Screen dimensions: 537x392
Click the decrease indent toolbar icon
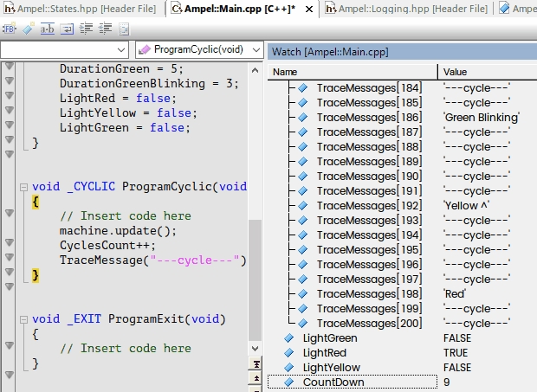(x=105, y=29)
